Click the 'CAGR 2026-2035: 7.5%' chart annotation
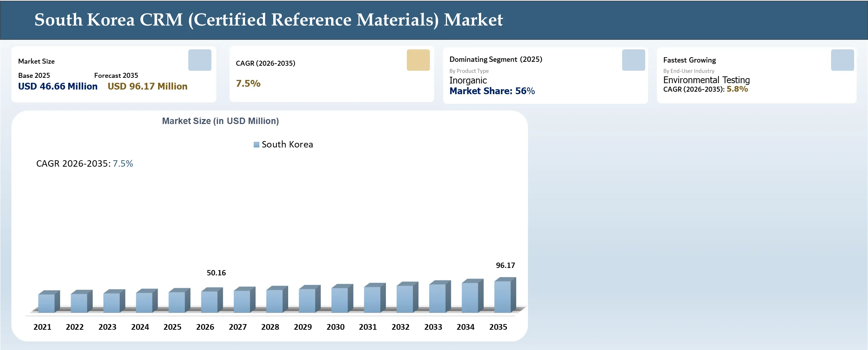Viewport: 868px width, 350px height. (x=85, y=163)
